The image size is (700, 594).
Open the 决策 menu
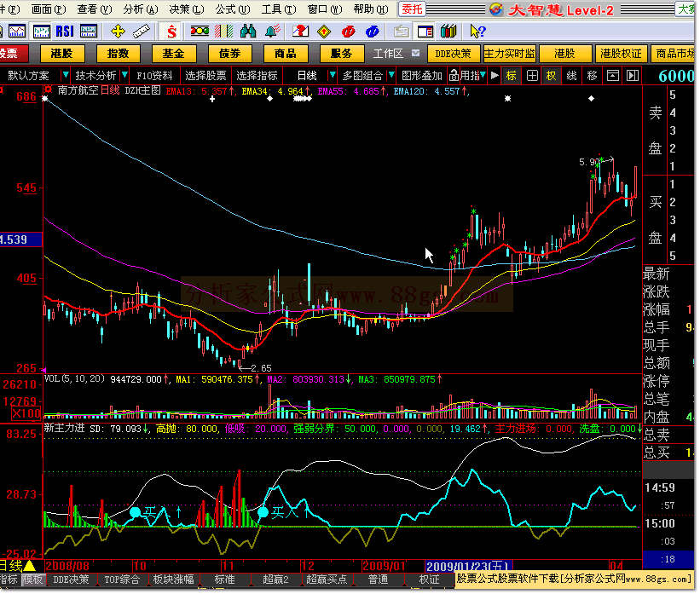click(x=187, y=9)
